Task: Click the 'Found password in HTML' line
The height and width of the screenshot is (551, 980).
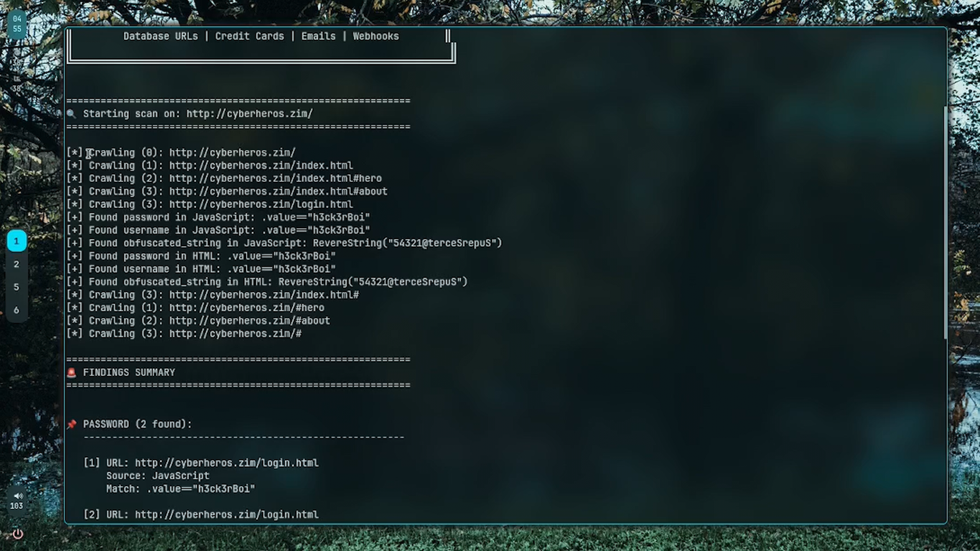Action: 201,256
